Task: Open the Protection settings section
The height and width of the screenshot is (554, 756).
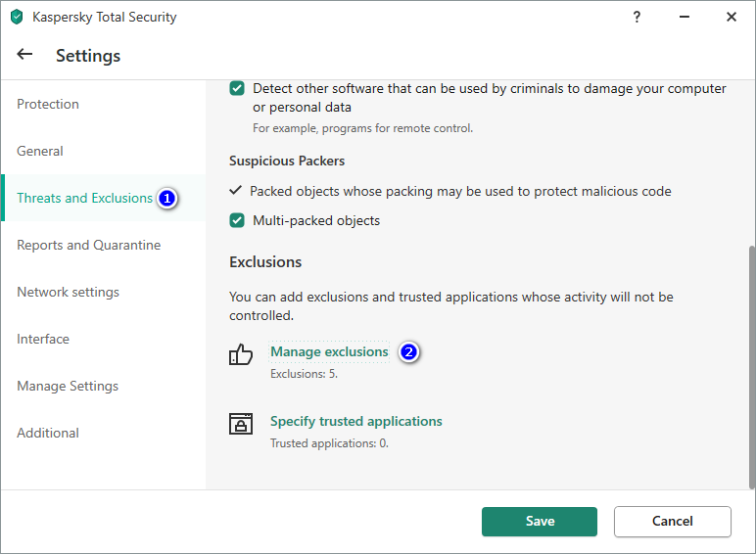Action: pyautogui.click(x=48, y=104)
